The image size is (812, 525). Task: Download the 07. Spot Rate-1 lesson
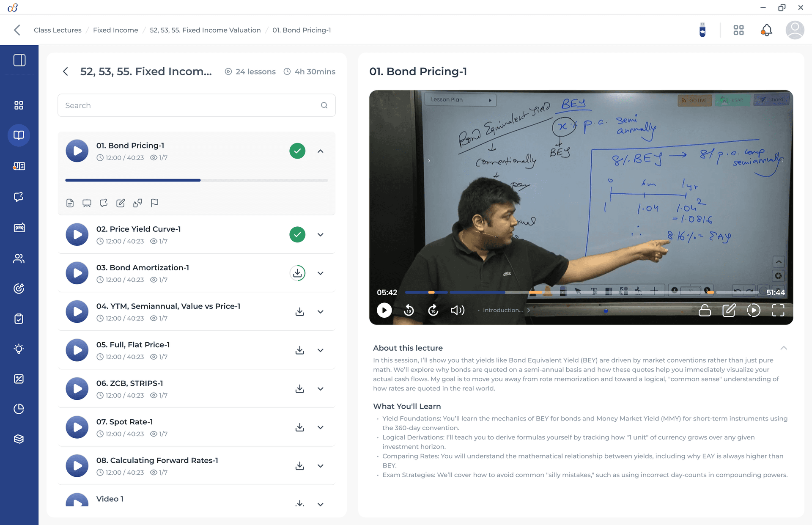click(300, 427)
